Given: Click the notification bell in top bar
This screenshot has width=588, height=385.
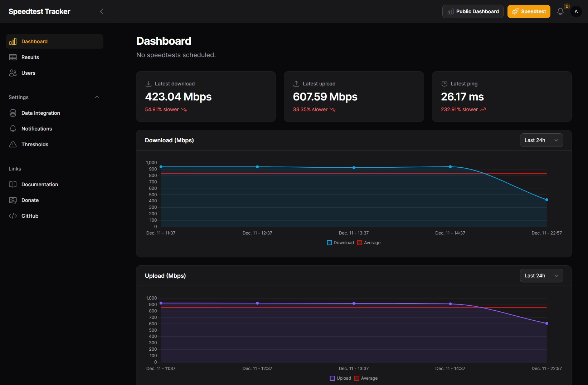Looking at the screenshot, I should 560,11.
